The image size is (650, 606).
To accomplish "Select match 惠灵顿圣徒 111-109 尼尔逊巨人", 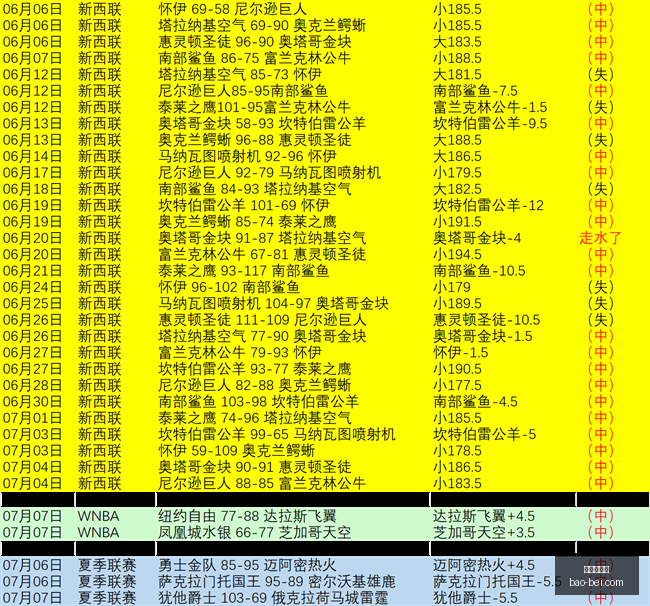I will 262,320.
